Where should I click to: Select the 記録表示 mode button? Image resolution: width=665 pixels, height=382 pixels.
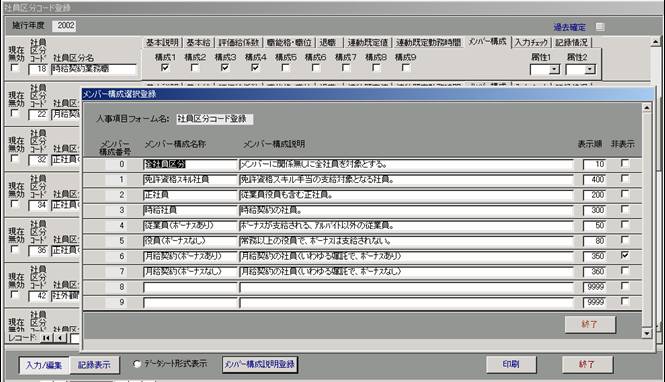(x=94, y=365)
